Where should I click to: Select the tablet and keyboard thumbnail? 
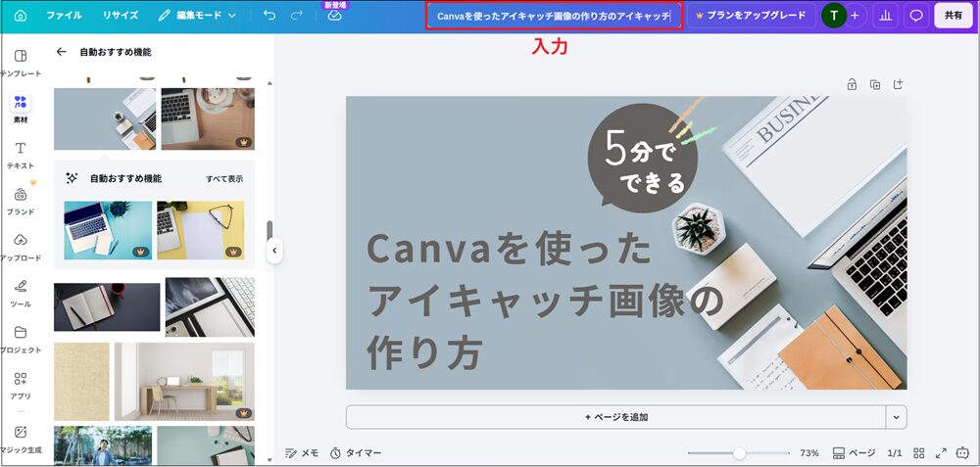(x=210, y=307)
